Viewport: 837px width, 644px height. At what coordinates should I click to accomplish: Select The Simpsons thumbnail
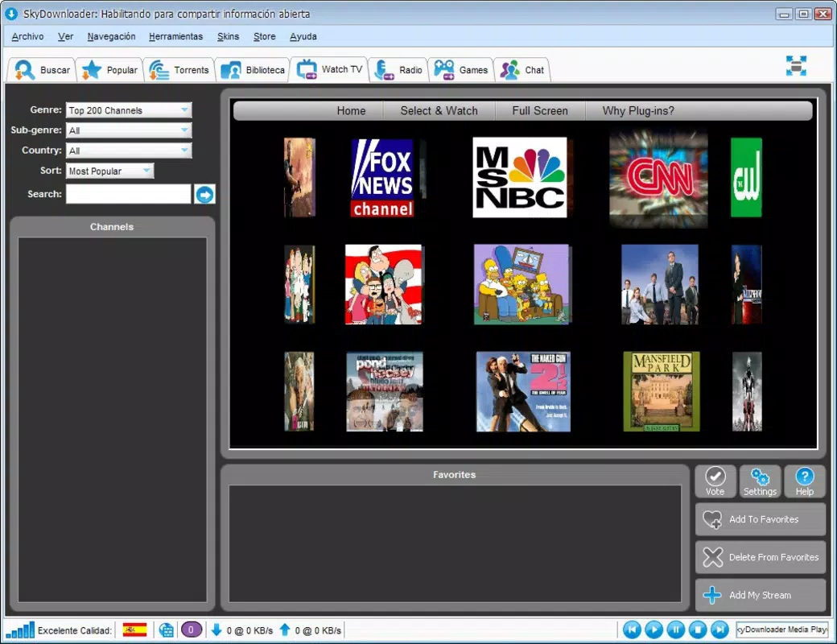pos(522,284)
